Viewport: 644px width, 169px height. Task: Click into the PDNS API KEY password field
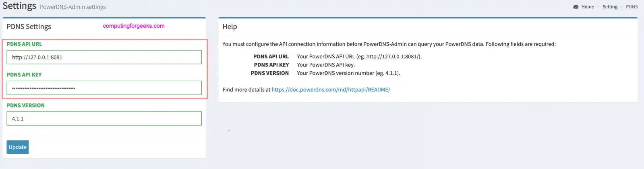point(104,88)
